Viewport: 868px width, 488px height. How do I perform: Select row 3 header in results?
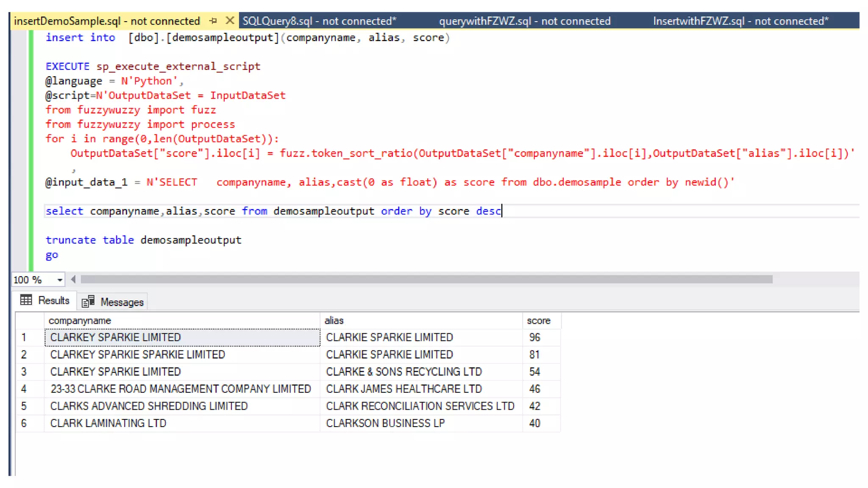pos(30,372)
